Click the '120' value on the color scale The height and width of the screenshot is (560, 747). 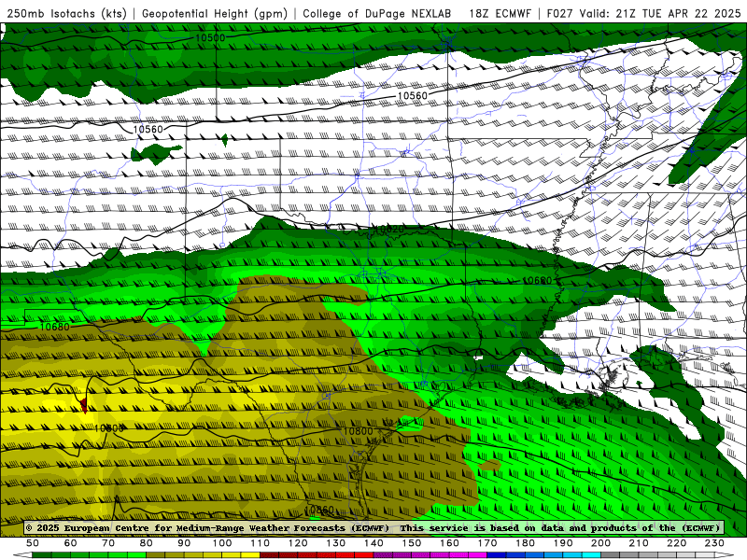click(x=298, y=543)
